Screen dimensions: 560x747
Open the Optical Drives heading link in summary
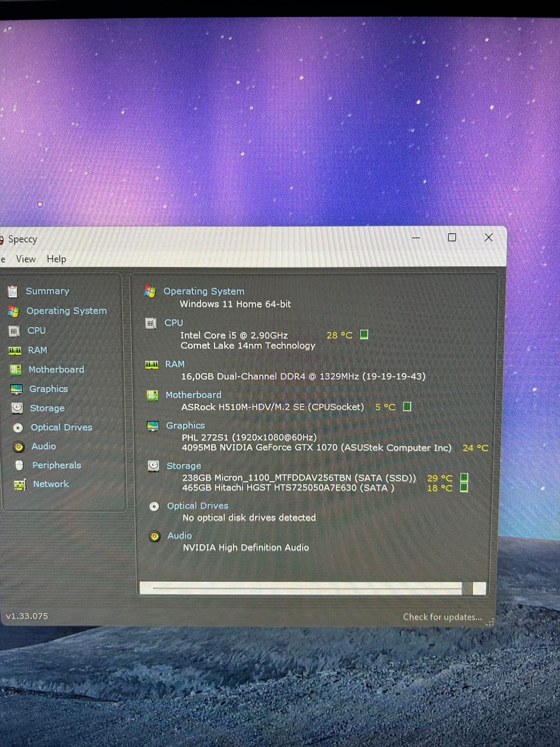198,506
